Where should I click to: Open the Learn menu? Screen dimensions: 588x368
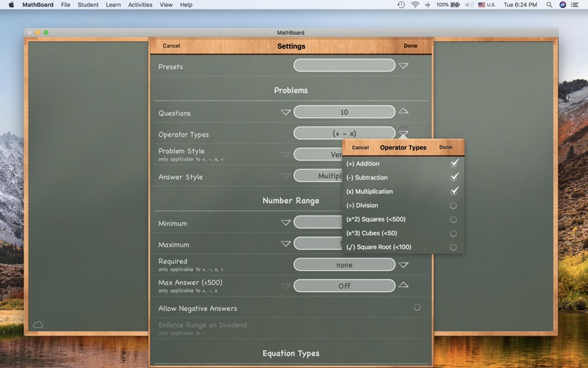click(113, 5)
